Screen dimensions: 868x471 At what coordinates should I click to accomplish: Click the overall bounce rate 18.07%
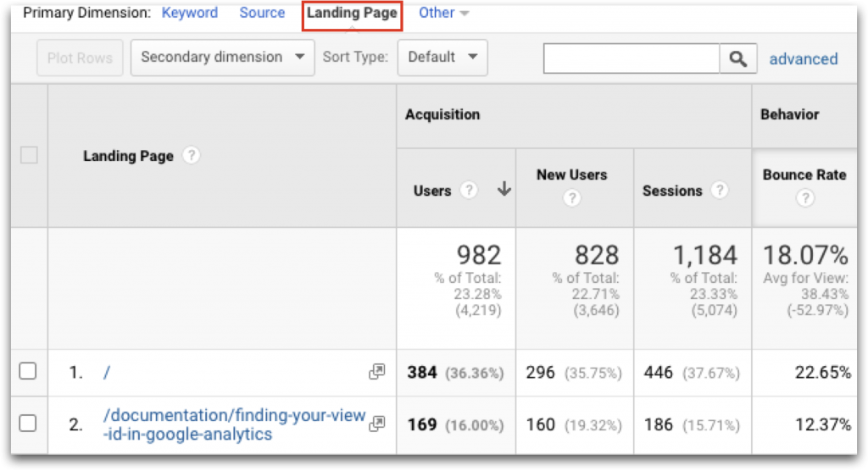[805, 255]
